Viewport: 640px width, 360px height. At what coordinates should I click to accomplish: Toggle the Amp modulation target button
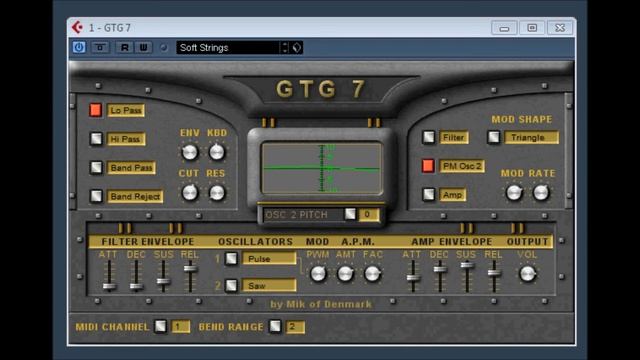pos(429,194)
